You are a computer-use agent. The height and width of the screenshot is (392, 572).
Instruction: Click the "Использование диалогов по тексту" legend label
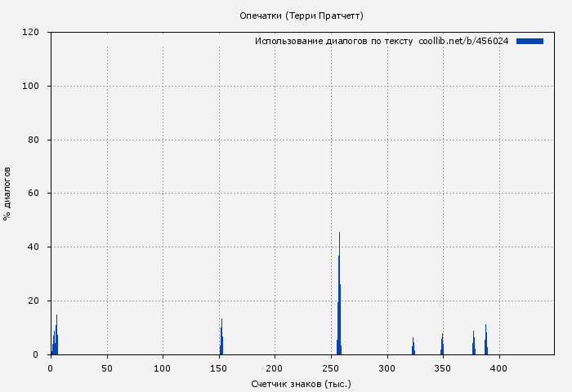(x=333, y=41)
